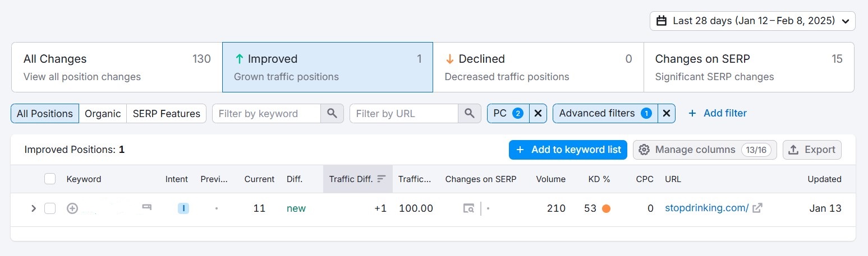Select the Organic positions toggle

coord(103,114)
